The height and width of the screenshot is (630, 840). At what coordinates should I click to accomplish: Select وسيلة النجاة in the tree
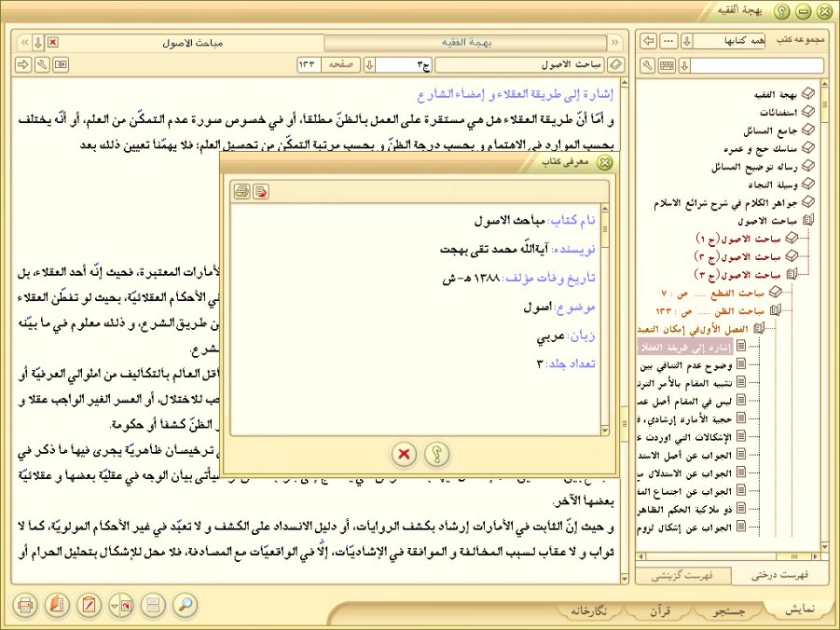773,185
